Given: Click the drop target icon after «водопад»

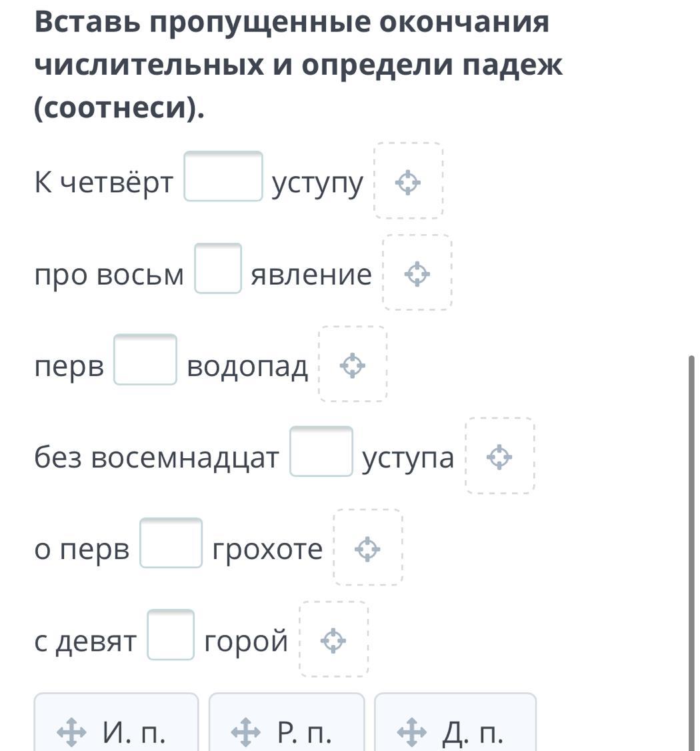Looking at the screenshot, I should point(353,365).
